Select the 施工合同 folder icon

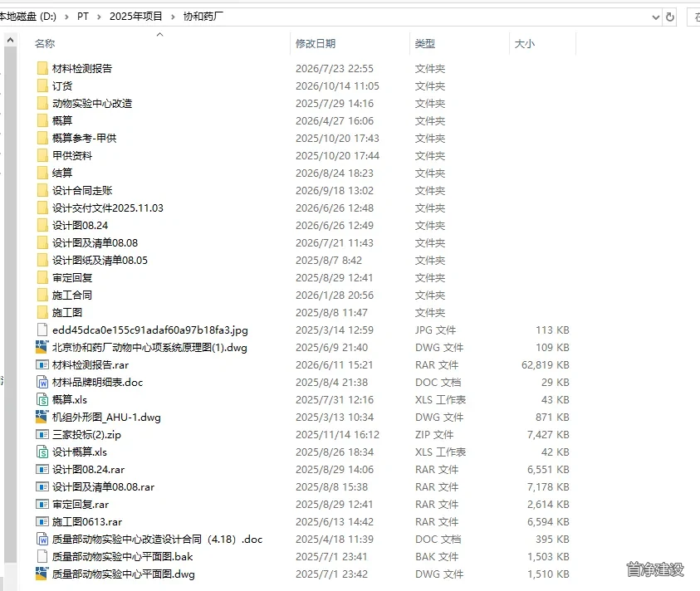point(42,295)
